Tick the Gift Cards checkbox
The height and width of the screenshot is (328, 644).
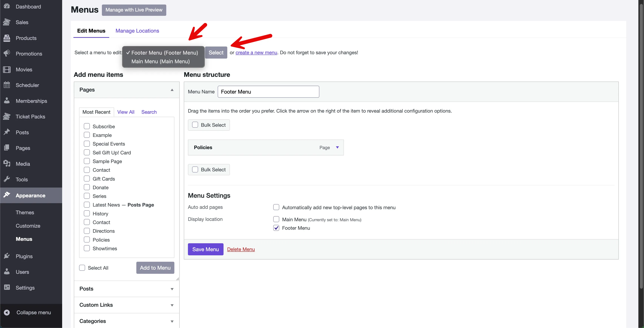(87, 179)
